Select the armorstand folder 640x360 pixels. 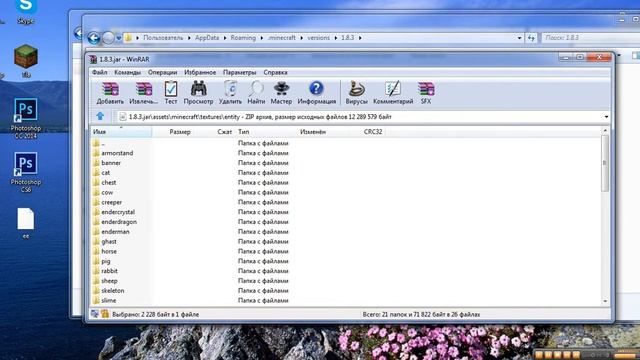click(x=117, y=153)
